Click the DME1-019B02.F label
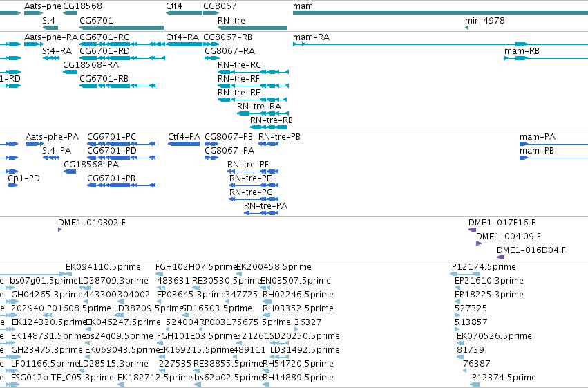This screenshot has width=588, height=388. click(92, 223)
